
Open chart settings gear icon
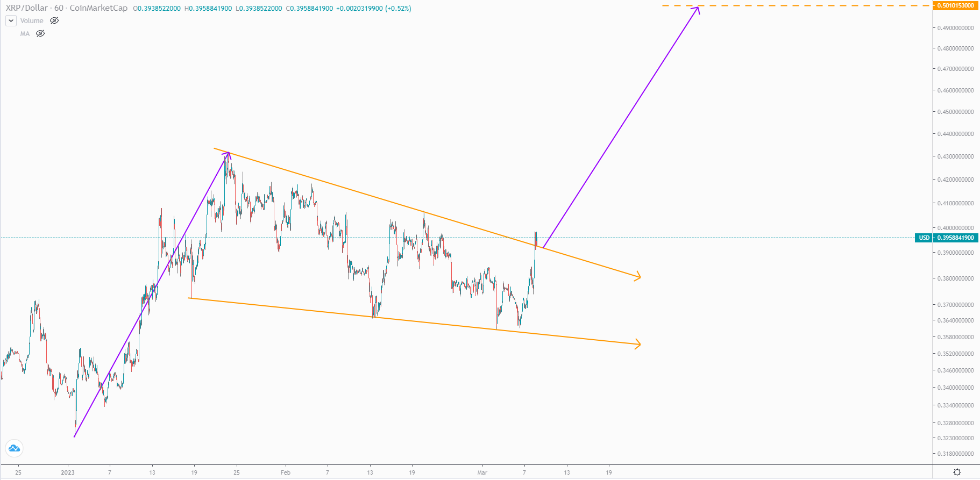pyautogui.click(x=957, y=472)
